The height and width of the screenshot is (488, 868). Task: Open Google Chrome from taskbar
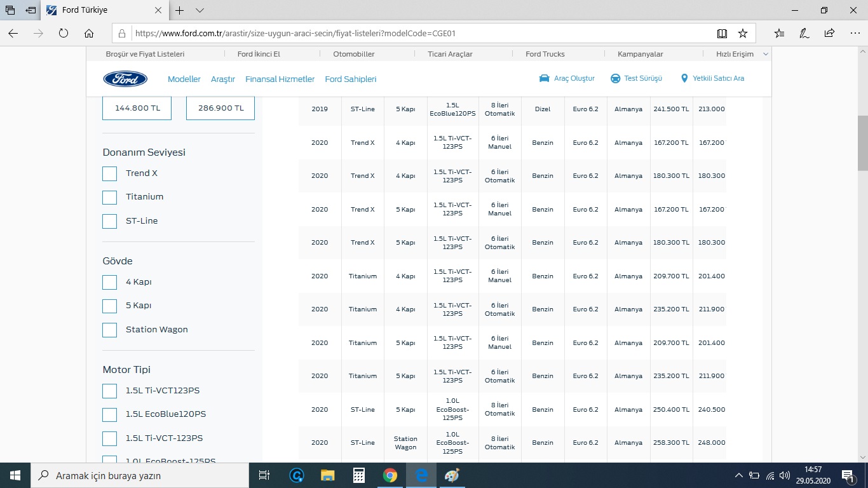pyautogui.click(x=390, y=475)
